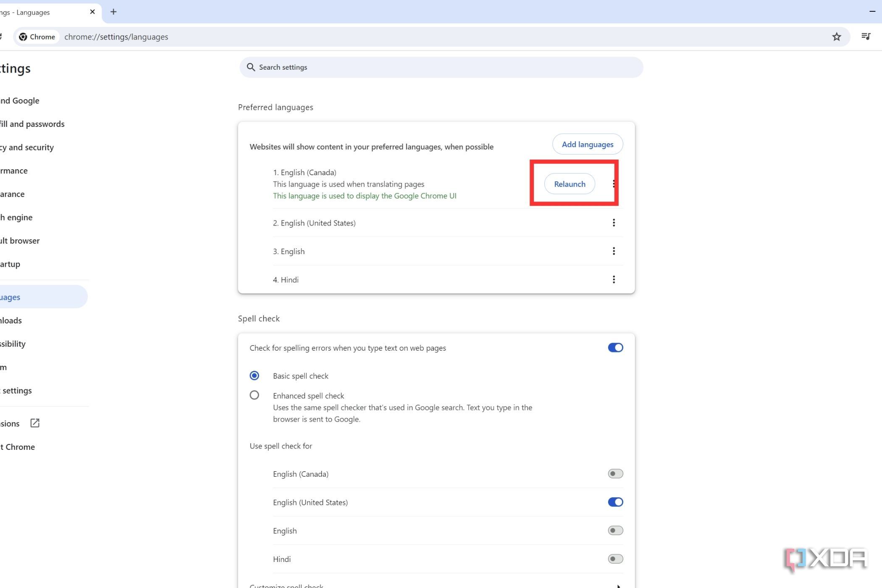The width and height of the screenshot is (882, 588).
Task: Click the bookmark star in the address bar
Action: (837, 37)
